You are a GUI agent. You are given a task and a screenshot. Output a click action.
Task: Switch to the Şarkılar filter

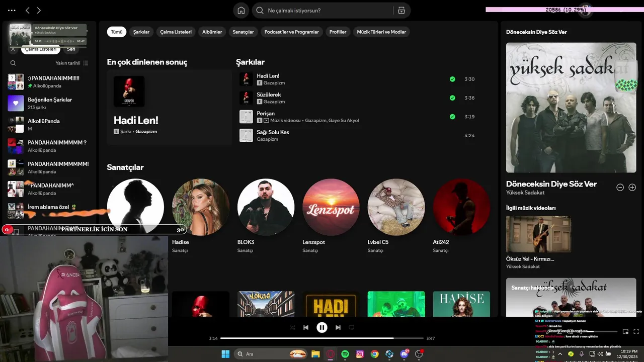(141, 32)
